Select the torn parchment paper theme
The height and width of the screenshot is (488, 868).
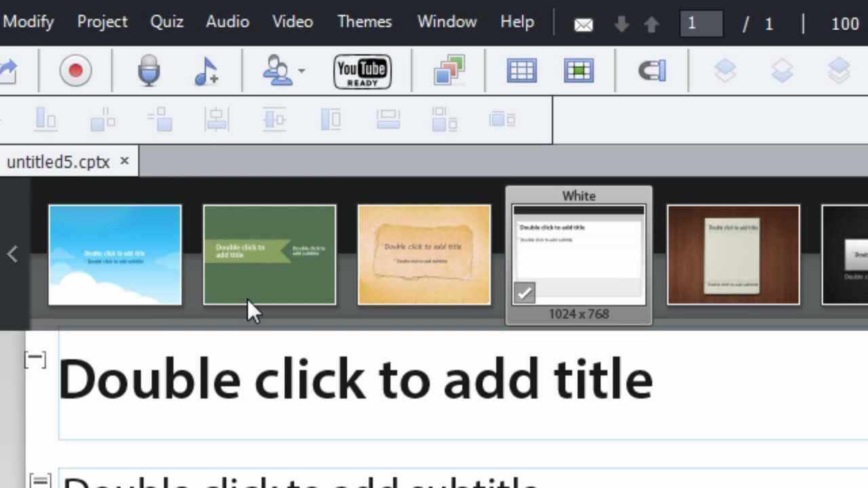(x=425, y=255)
